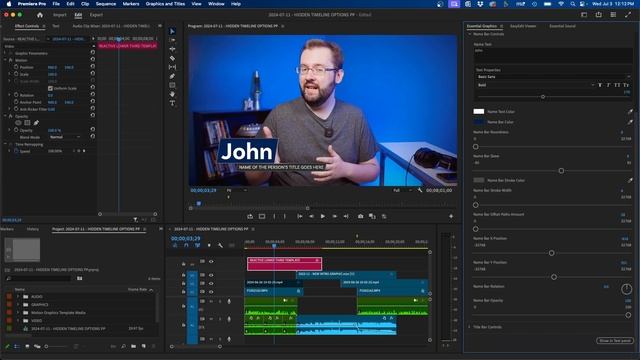Open the quick export share icon
640x360 pixels.
[x=598, y=15]
